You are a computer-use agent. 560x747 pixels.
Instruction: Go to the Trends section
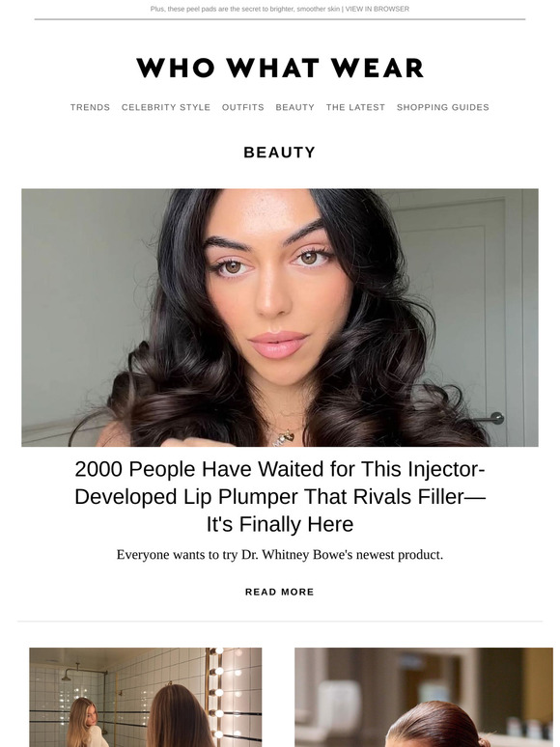tap(90, 107)
